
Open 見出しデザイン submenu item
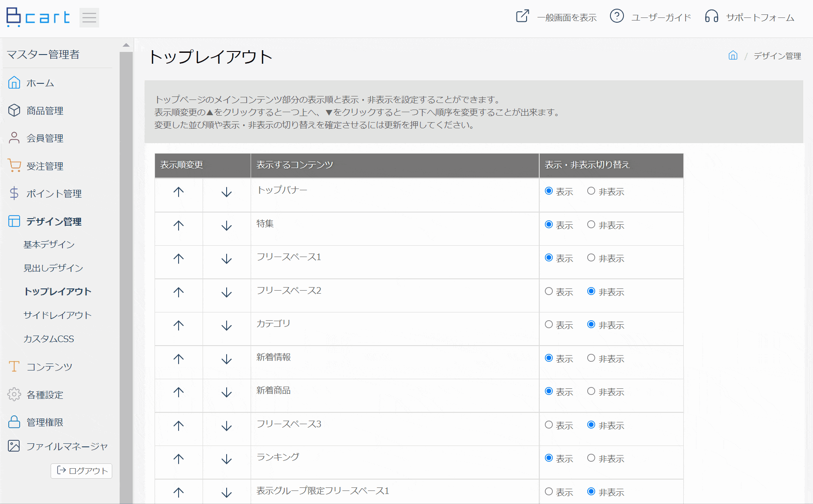[x=53, y=268]
